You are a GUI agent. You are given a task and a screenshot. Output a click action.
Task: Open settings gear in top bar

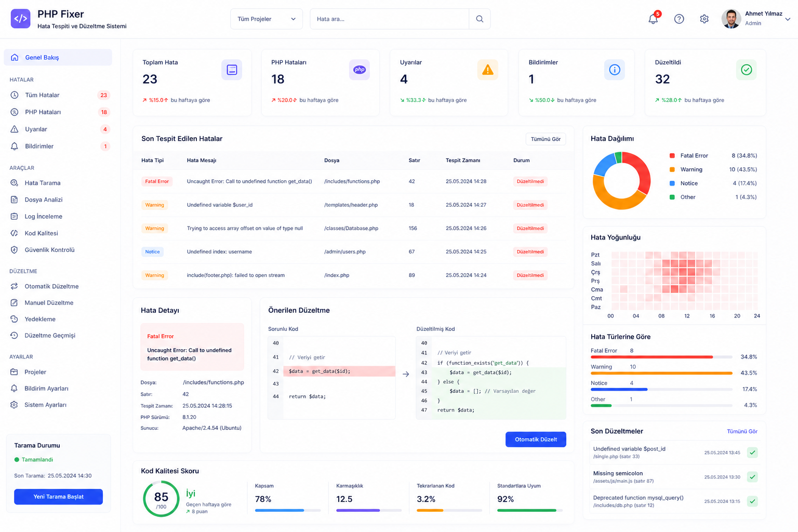704,19
